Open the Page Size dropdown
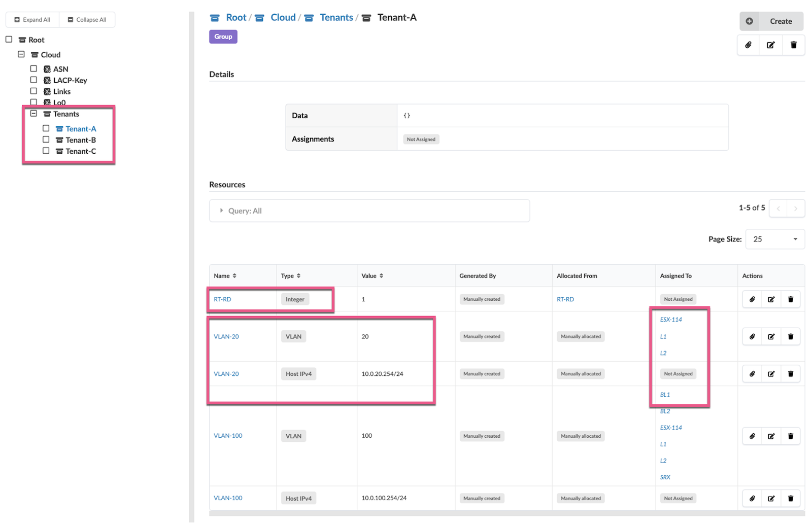The height and width of the screenshot is (525, 812). 775,239
